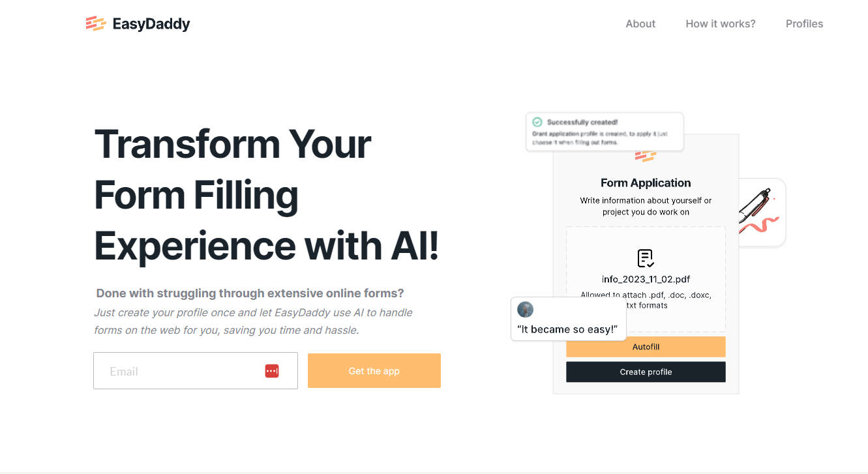
Task: Click the green checkmark success icon
Action: pos(537,122)
